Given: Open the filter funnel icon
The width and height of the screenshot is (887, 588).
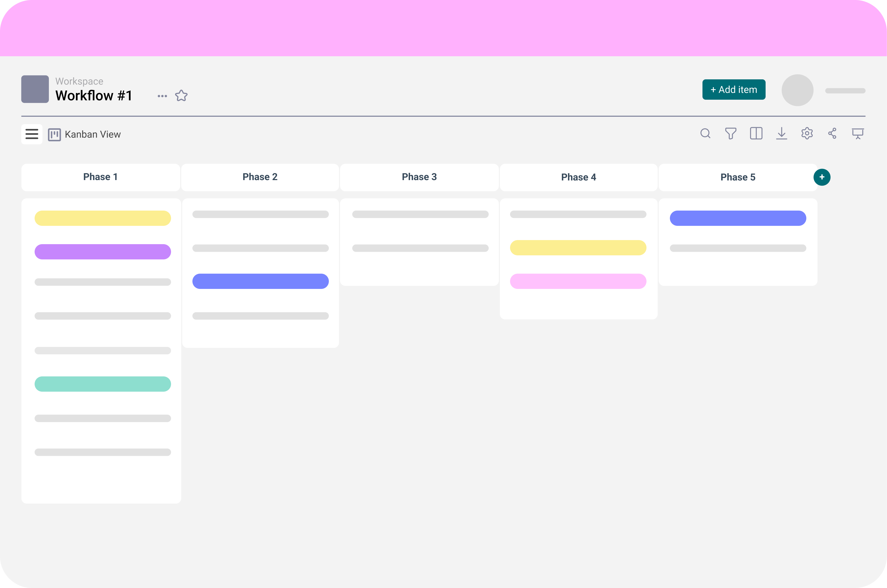Looking at the screenshot, I should click(x=730, y=134).
